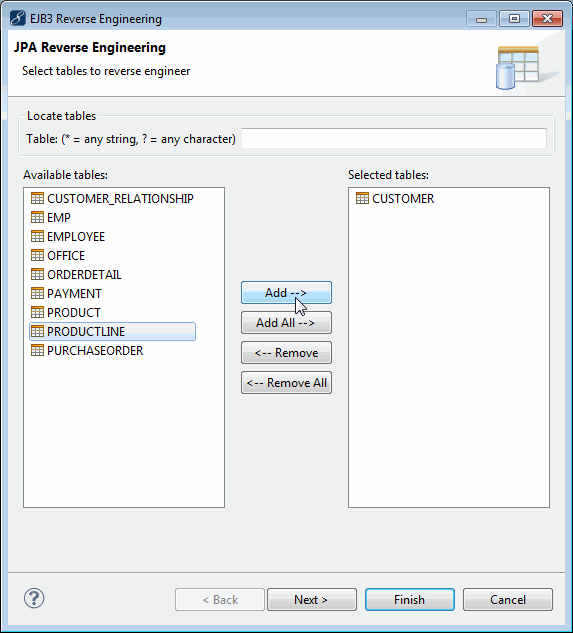This screenshot has height=633, width=573.
Task: Open the help question mark icon
Action: pyautogui.click(x=34, y=598)
